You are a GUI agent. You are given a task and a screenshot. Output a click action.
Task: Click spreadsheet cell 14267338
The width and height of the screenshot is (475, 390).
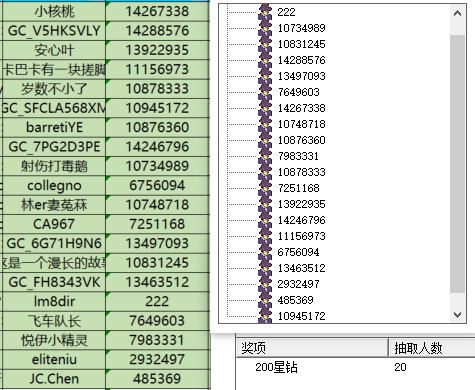coord(157,11)
